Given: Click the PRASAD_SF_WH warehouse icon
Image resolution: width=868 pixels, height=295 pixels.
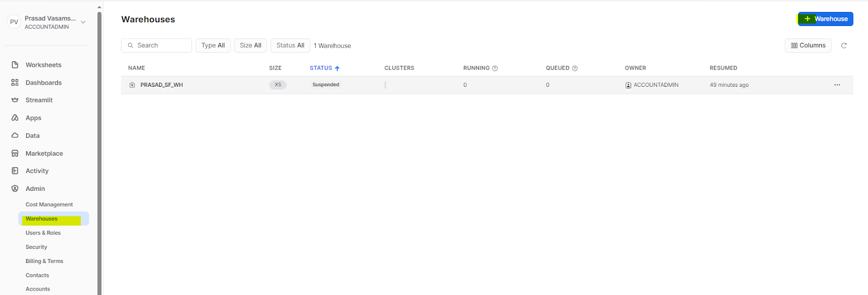Looking at the screenshot, I should point(132,85).
